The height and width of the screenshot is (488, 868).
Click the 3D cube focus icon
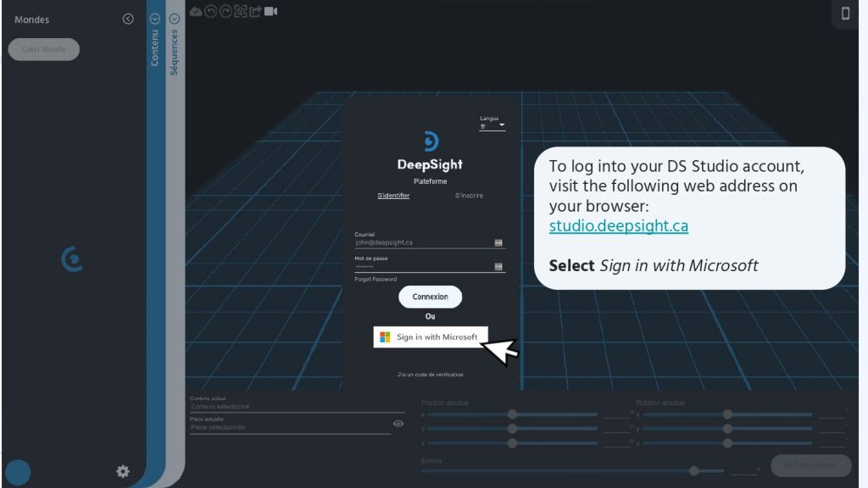tap(240, 12)
